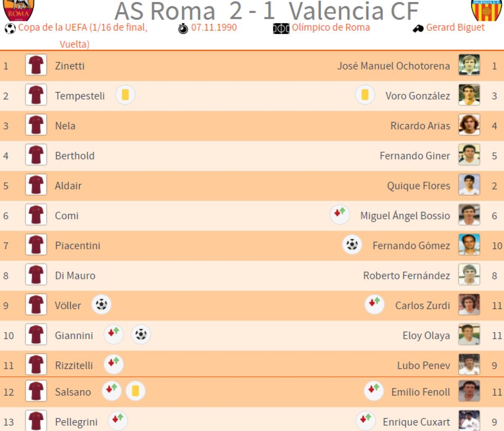Click Tempesteli's yellow card icon
The width and height of the screenshot is (504, 431).
(x=125, y=95)
